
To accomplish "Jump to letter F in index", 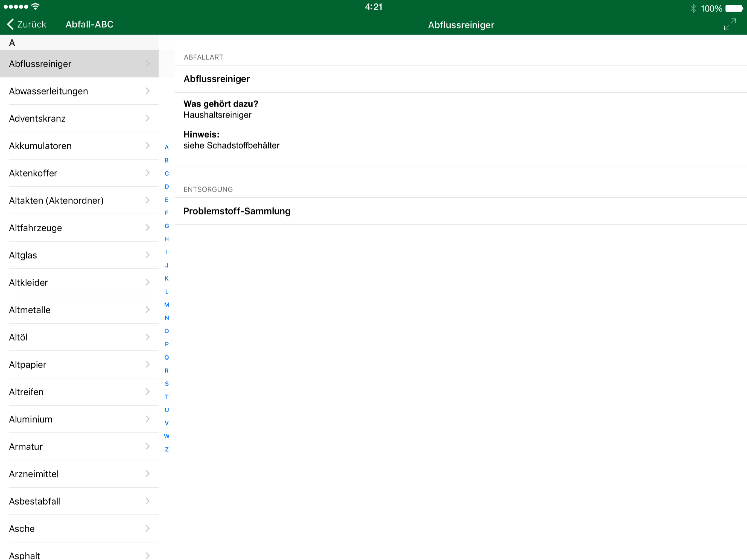I will click(167, 213).
